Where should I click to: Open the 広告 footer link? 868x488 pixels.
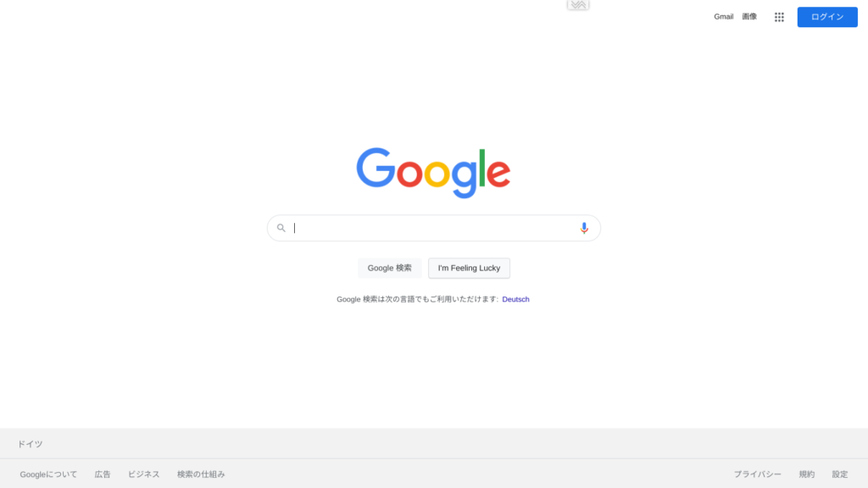coord(103,474)
